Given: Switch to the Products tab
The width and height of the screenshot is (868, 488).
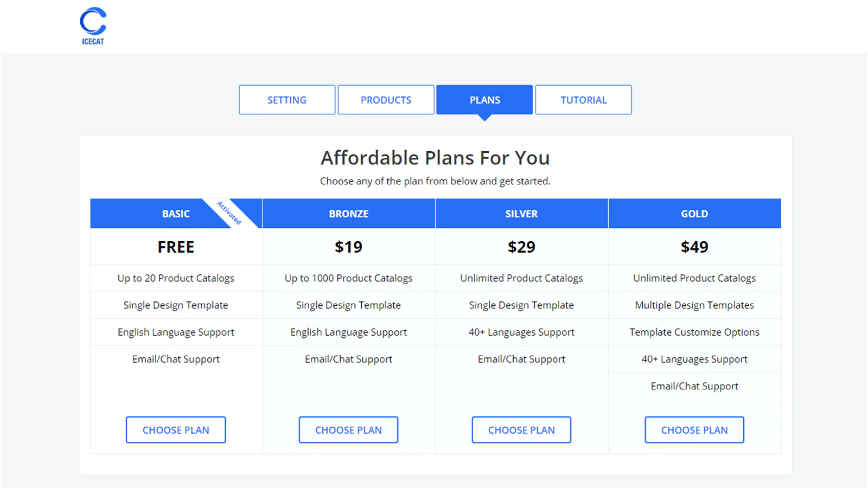Looking at the screenshot, I should click(x=386, y=100).
